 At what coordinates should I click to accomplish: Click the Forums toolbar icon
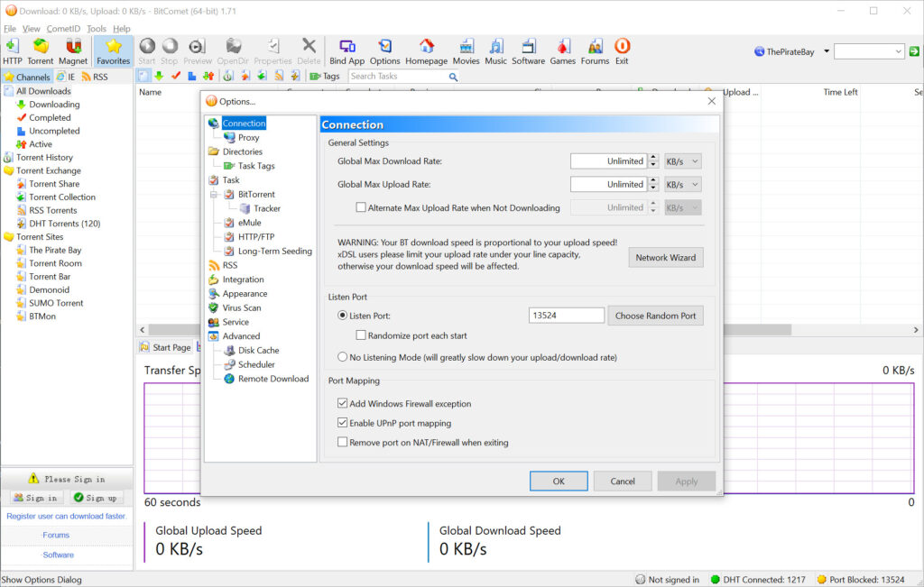pos(595,50)
